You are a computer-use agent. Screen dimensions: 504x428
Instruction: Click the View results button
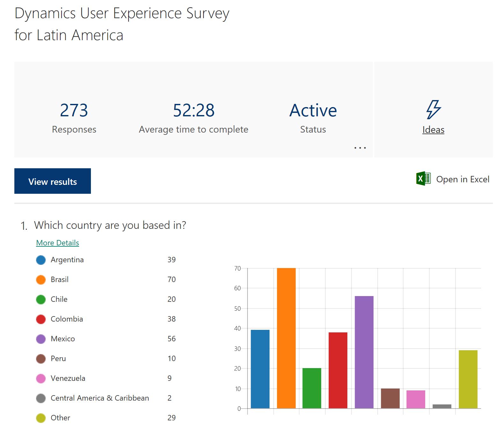pyautogui.click(x=53, y=181)
